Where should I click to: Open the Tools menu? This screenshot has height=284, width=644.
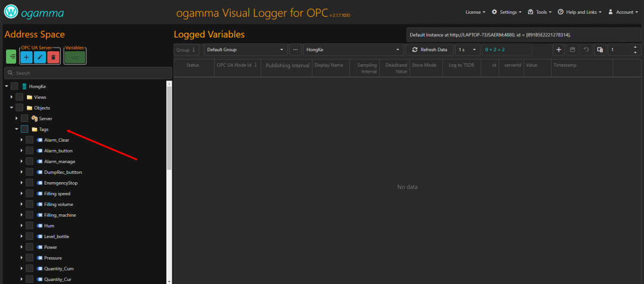pos(540,13)
